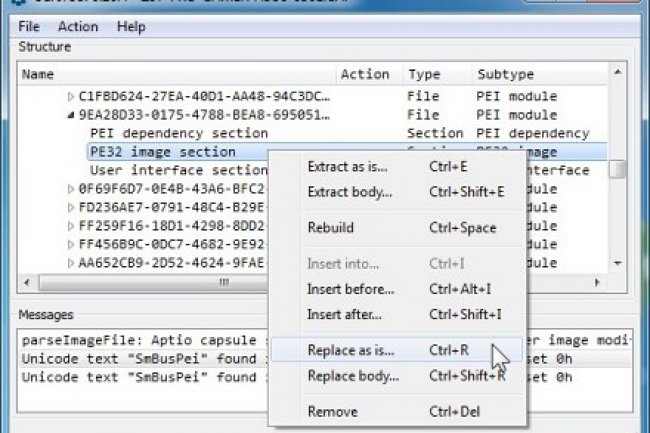
Task: Select 'Extract body...' in context menu
Action: 350,191
